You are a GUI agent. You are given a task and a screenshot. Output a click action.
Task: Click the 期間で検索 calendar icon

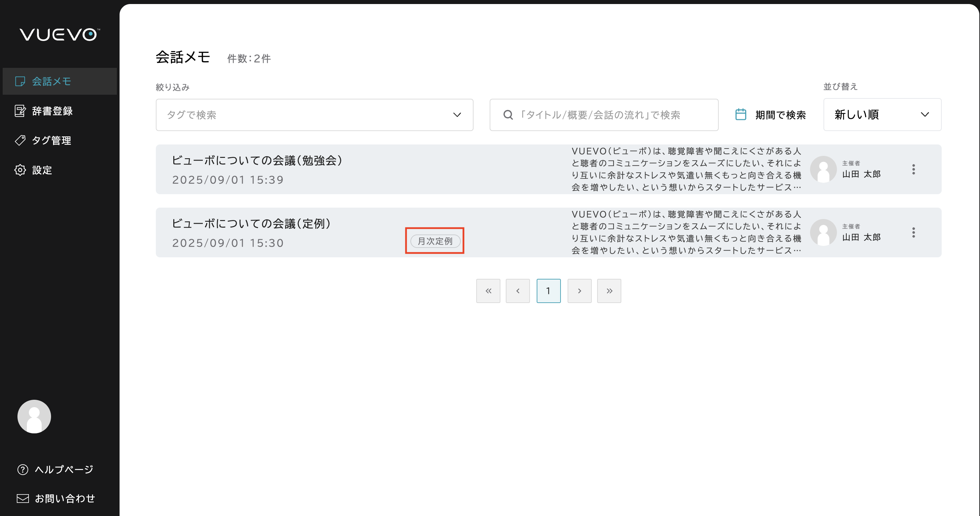tap(740, 115)
